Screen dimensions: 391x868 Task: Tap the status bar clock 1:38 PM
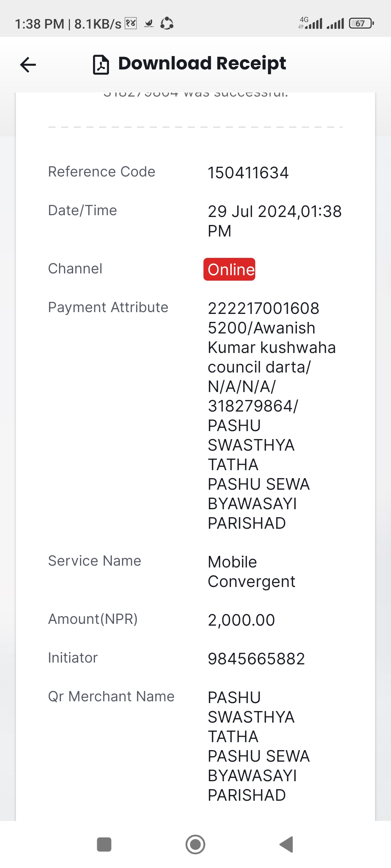point(39,24)
